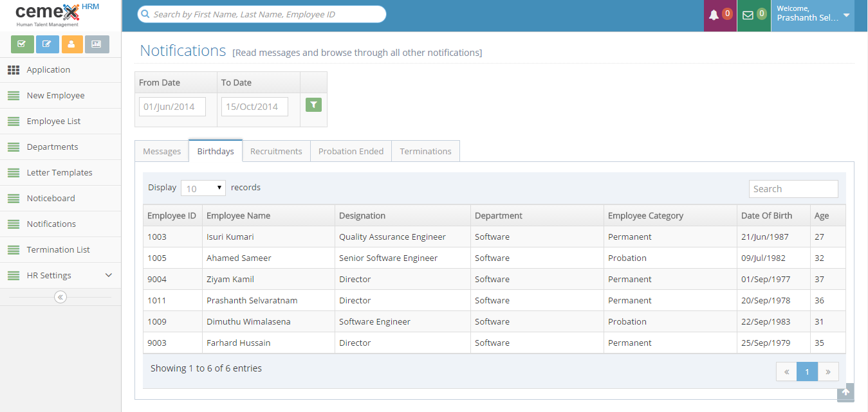
Task: Click employee name Farhard Hussain
Action: pyautogui.click(x=239, y=343)
